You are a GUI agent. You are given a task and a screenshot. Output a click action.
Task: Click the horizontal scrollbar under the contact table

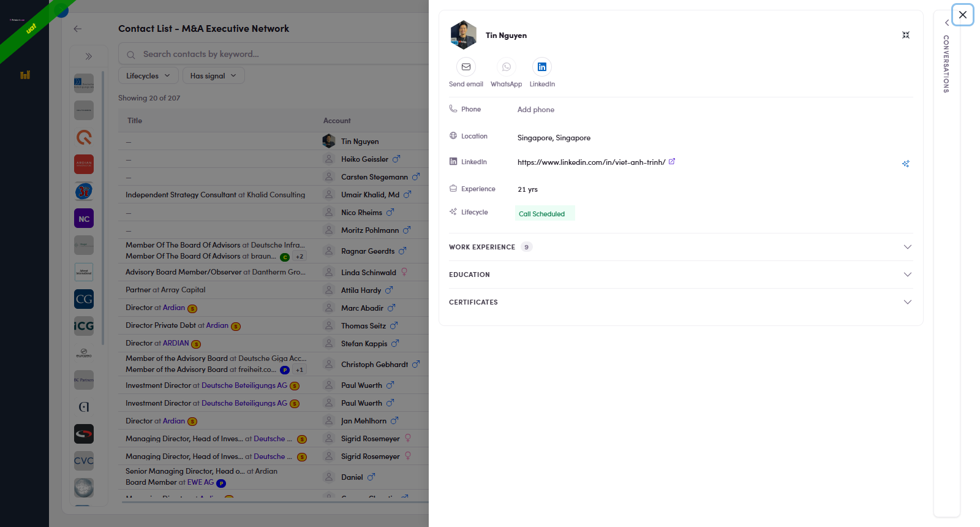[276, 502]
